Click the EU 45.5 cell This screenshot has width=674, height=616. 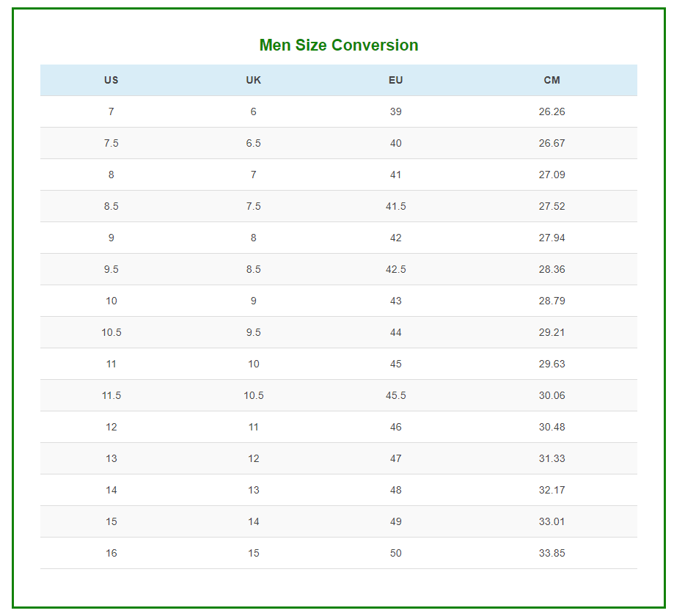[x=396, y=395]
